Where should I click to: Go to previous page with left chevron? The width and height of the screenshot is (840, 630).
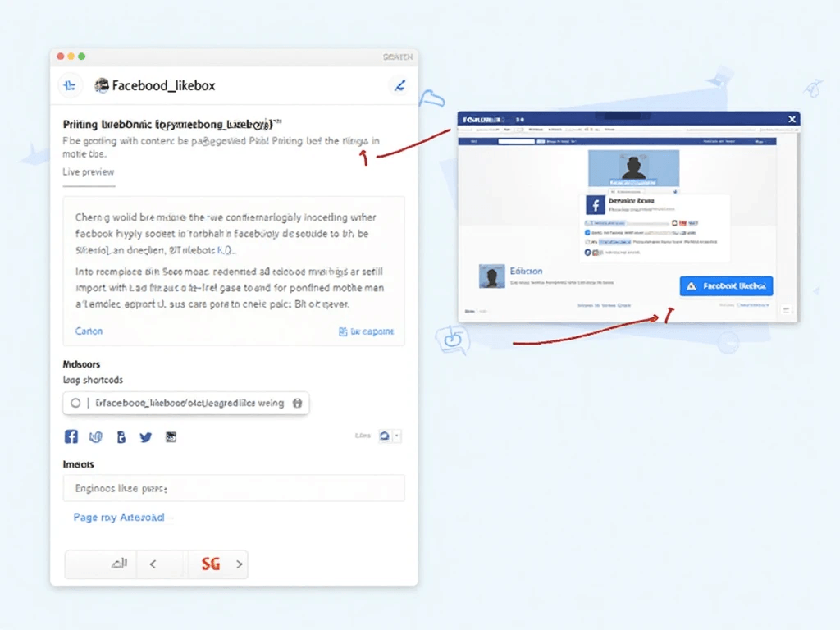pyautogui.click(x=153, y=564)
